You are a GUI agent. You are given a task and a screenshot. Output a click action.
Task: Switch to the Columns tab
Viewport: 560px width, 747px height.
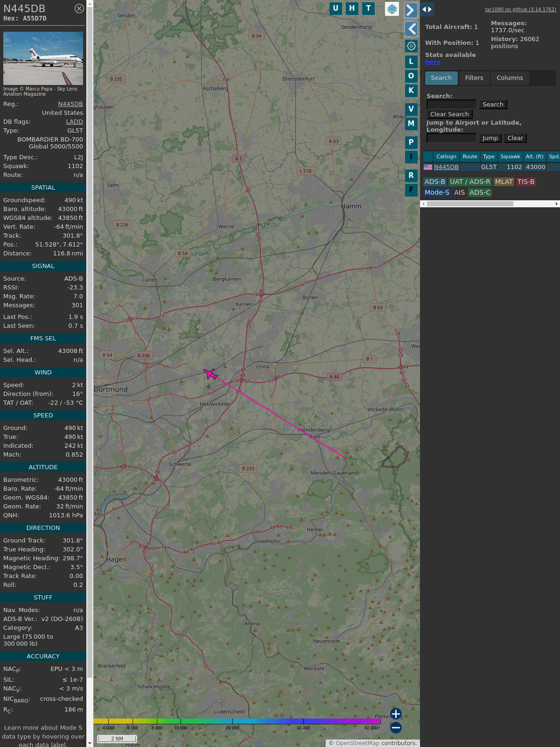coord(510,78)
